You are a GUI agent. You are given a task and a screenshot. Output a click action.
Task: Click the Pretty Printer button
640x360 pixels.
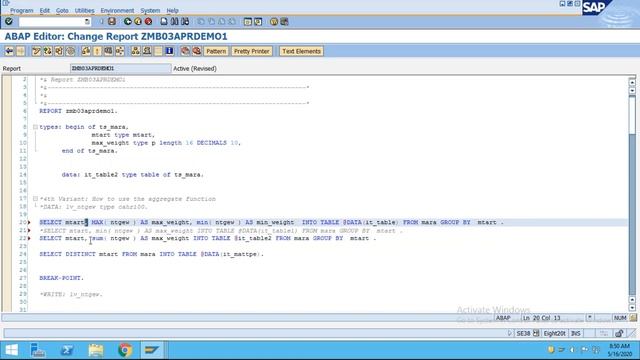pyautogui.click(x=251, y=51)
